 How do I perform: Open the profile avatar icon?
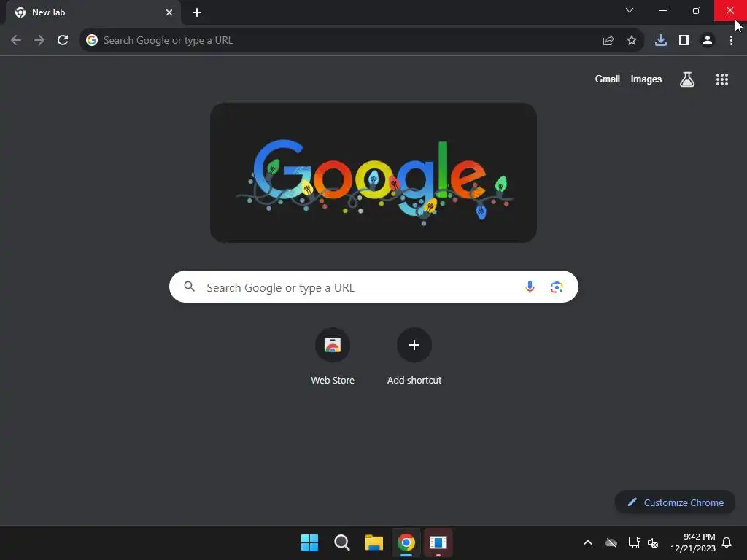[x=708, y=41]
